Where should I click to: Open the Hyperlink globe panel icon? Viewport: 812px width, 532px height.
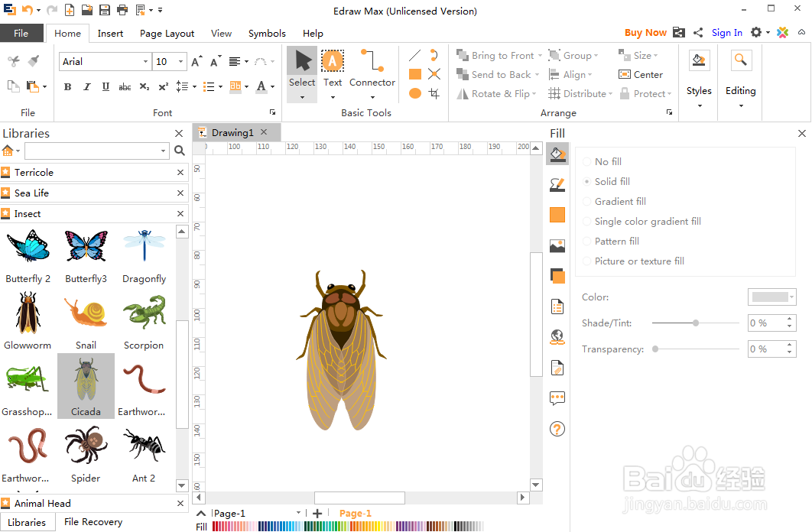pos(557,337)
